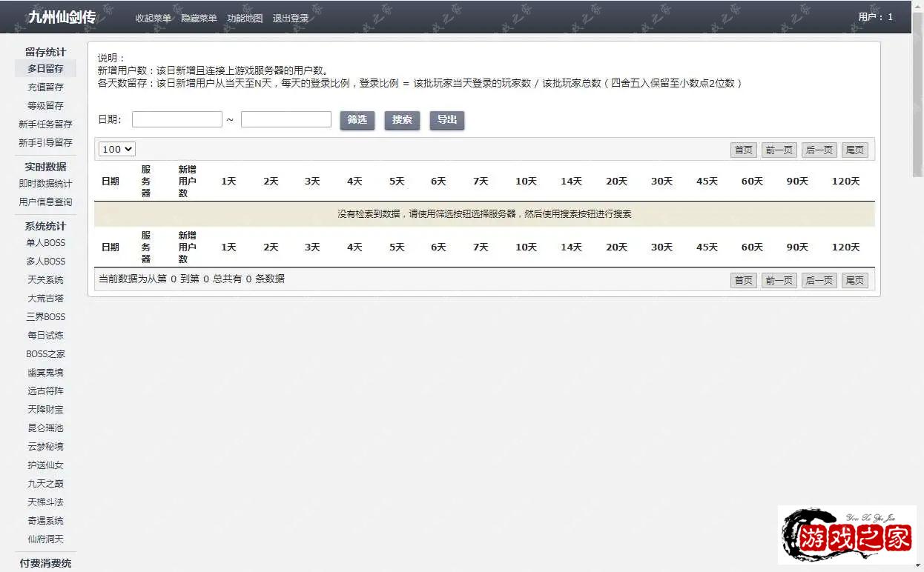Open 单人BOSS under 系统统计
The width and height of the screenshot is (924, 572).
[45, 242]
